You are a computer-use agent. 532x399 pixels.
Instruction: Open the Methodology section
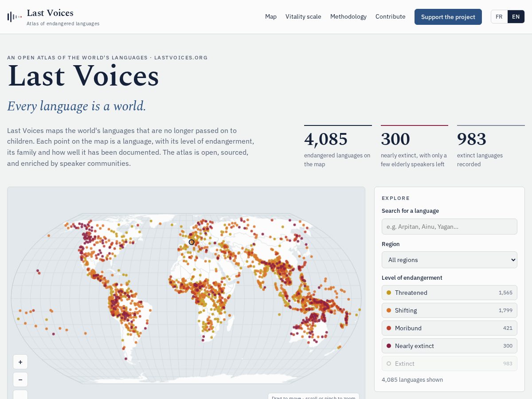[348, 17]
